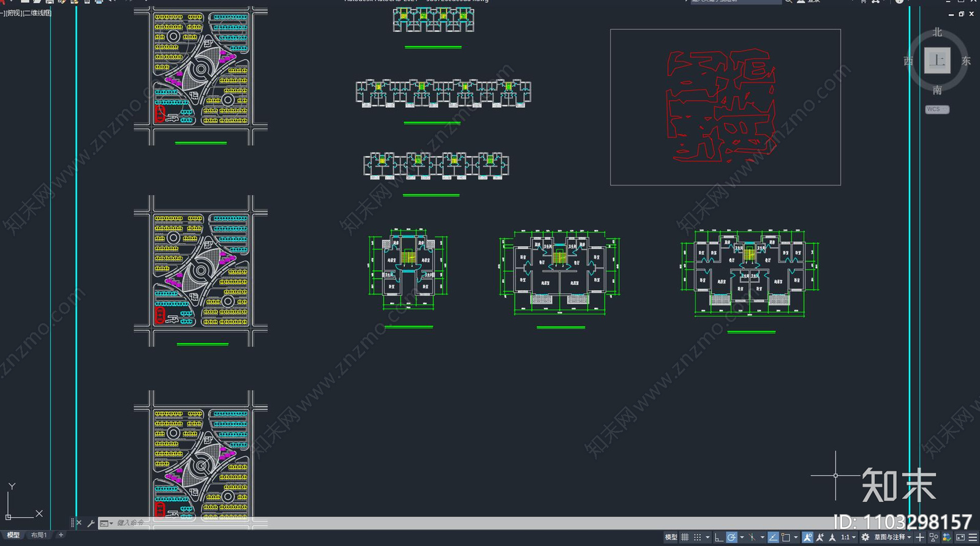The width and height of the screenshot is (980, 546).
Task: Toggle the drawing grid display
Action: (x=685, y=537)
